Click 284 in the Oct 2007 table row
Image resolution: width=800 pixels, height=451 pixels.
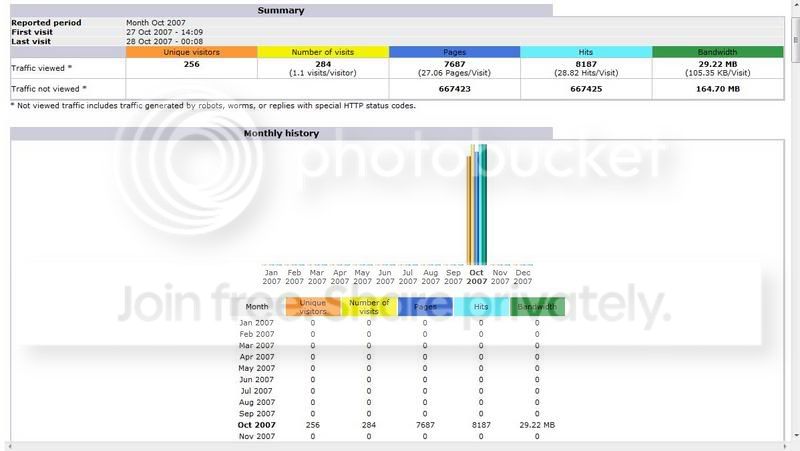(369, 425)
